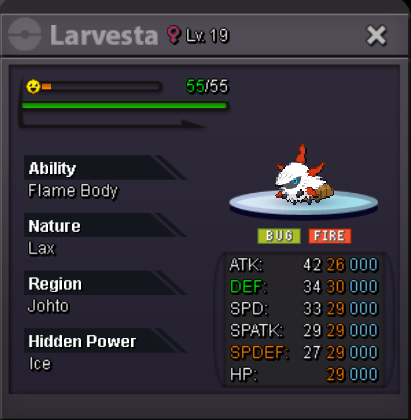Click the green BUG type badge

[279, 236]
